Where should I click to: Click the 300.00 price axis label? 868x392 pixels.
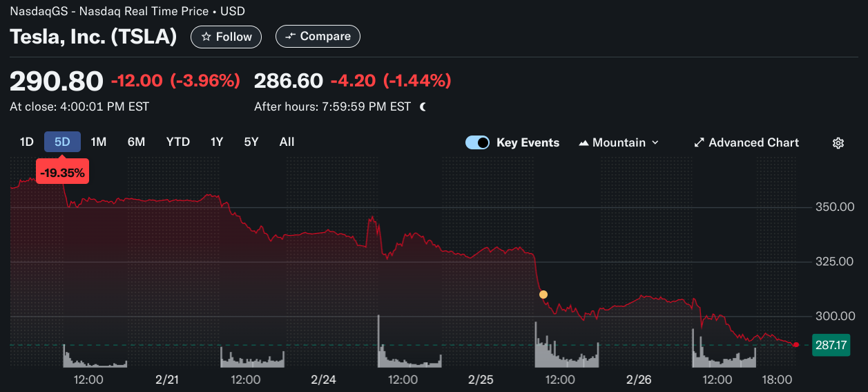pos(836,316)
